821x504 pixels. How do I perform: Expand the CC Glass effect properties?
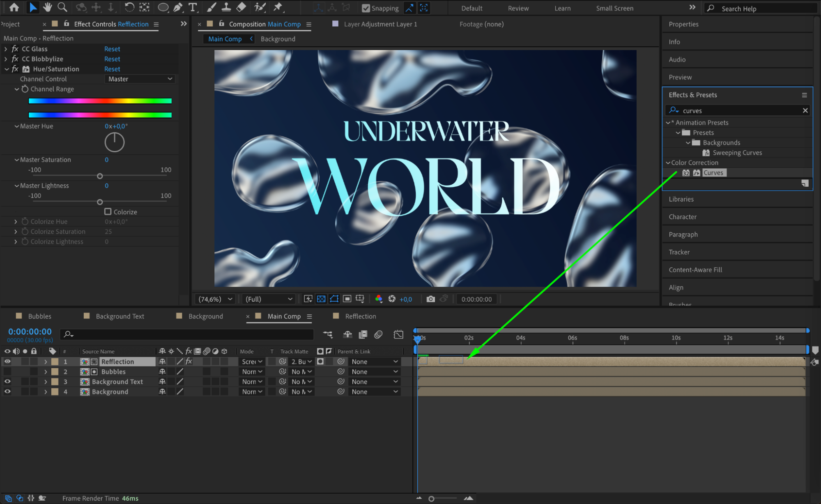click(x=6, y=49)
